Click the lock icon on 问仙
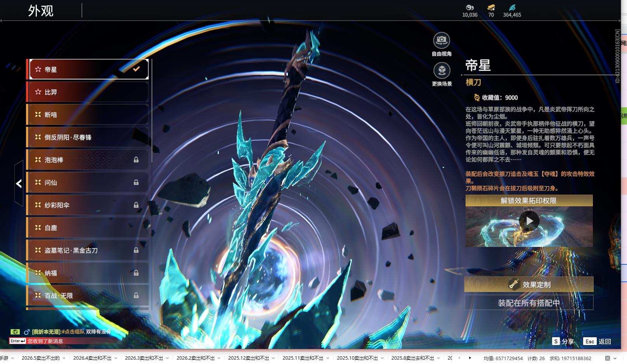 click(x=136, y=182)
